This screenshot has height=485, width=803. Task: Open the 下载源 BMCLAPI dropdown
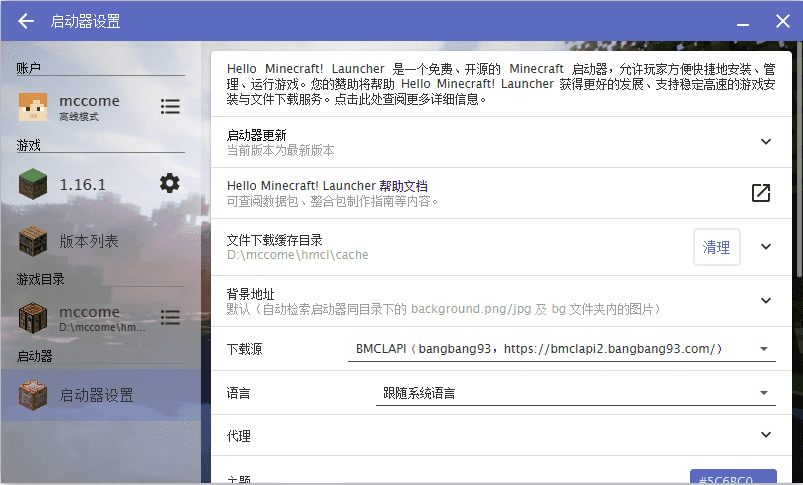562,349
